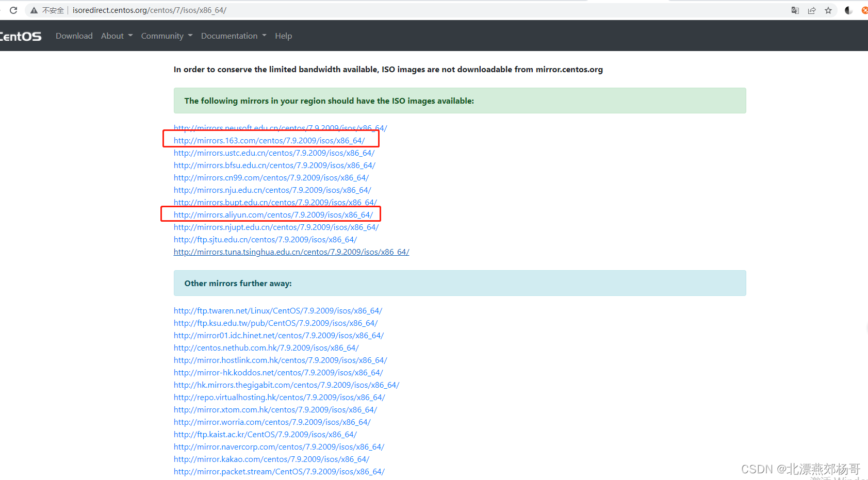Screen dimensions: 868x480
Task: Open the mirror.kakao.com link
Action: [272, 459]
